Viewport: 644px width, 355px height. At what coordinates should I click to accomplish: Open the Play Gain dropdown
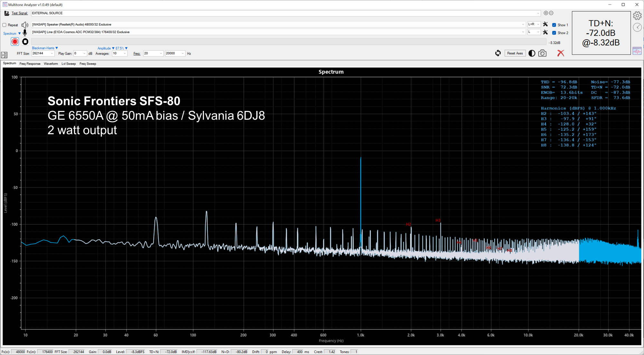tap(80, 54)
